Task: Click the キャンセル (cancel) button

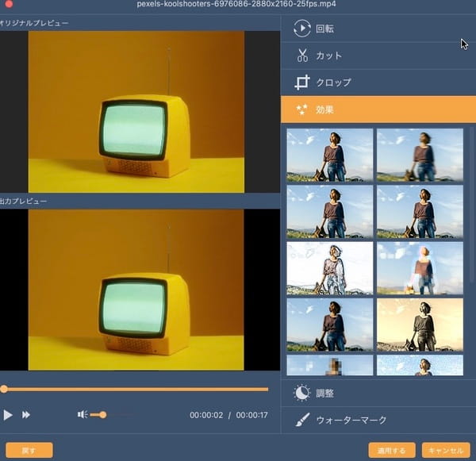Action: coord(446,451)
